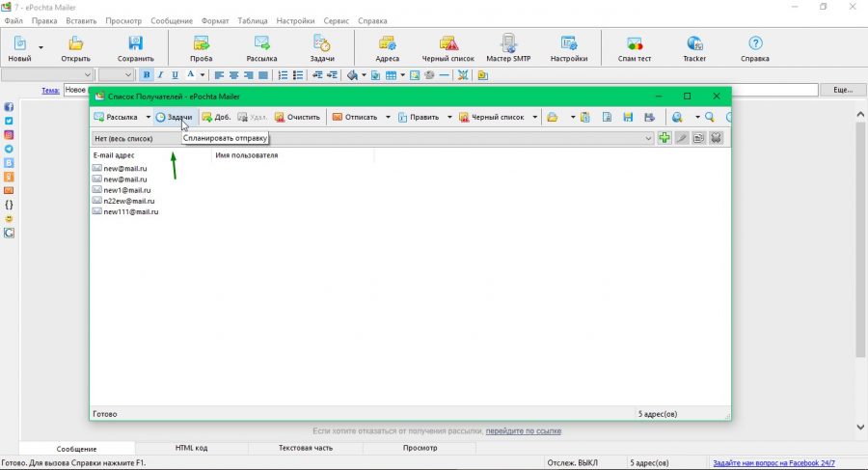This screenshot has width=868, height=470.
Task: Click the Twitter icon in the sidebar
Action: coord(9,121)
